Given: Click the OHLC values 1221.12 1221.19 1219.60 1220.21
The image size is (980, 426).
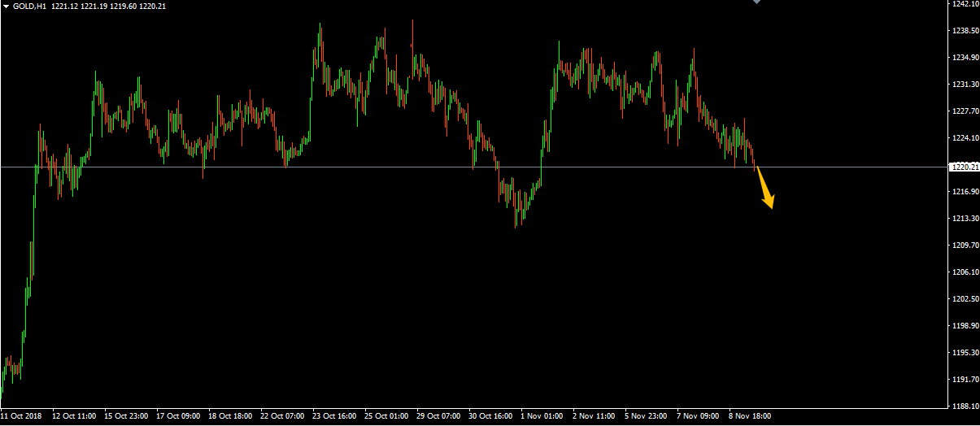Looking at the screenshot, I should coord(108,6).
